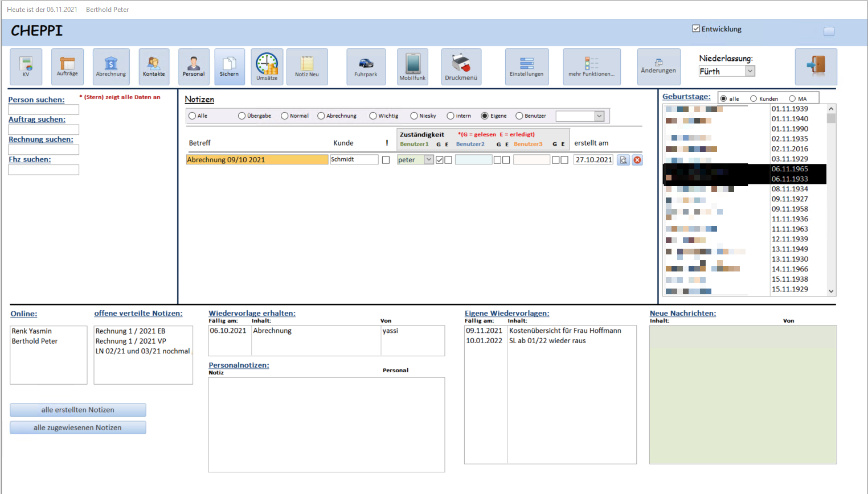Click the small blue button under Entwicklung
The width and height of the screenshot is (868, 494).
click(829, 31)
